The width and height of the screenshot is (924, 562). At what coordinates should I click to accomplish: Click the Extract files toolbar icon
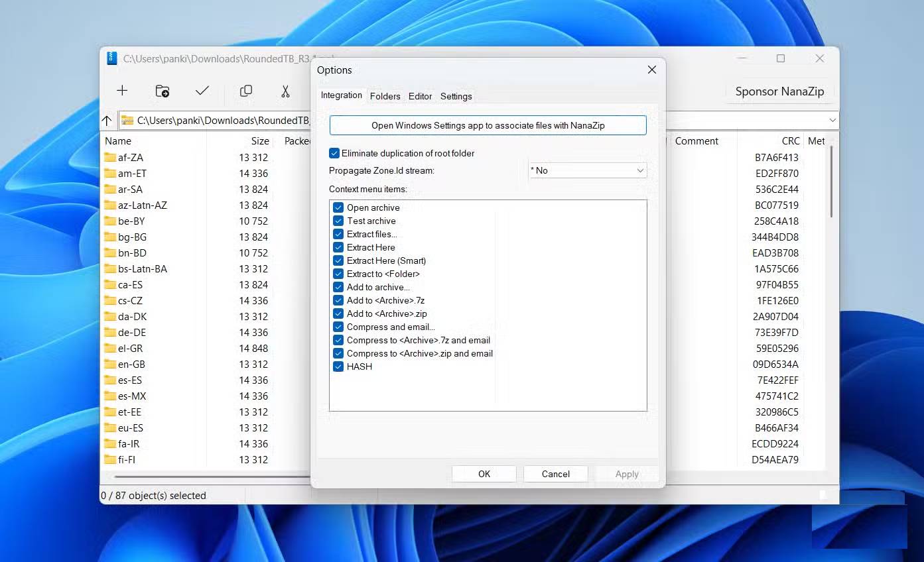pos(163,91)
